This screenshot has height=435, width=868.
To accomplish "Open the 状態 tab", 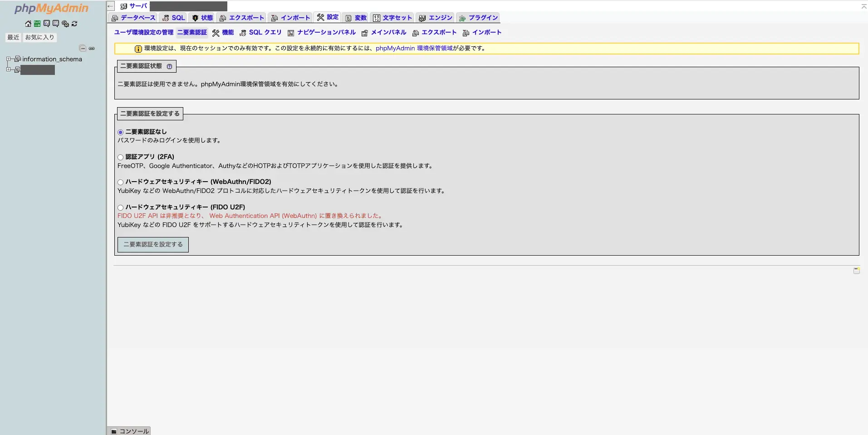I will [202, 18].
